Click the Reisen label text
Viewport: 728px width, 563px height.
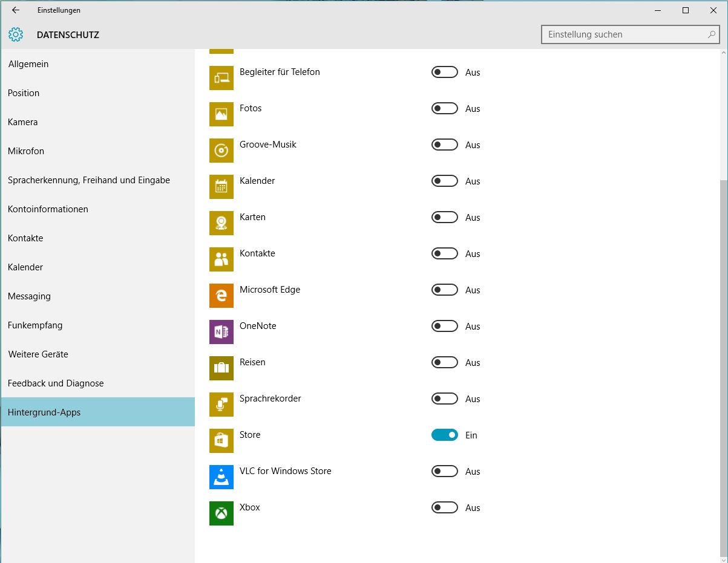[252, 362]
